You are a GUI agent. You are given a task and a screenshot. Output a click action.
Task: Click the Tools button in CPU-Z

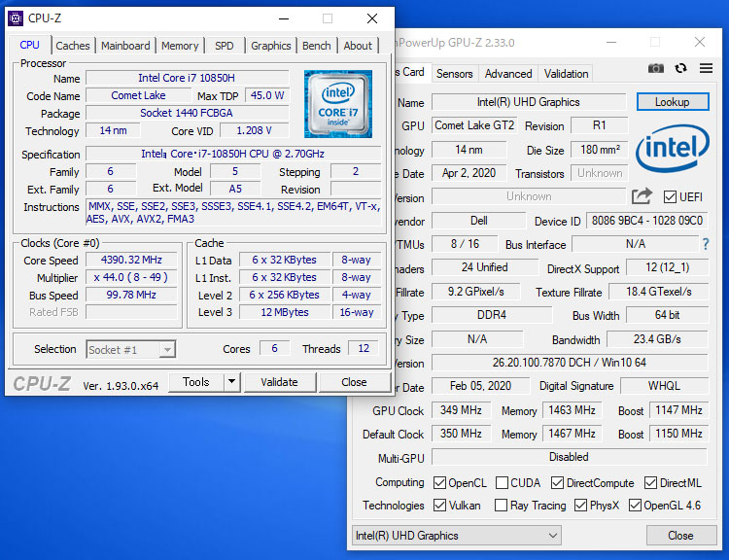tap(195, 382)
